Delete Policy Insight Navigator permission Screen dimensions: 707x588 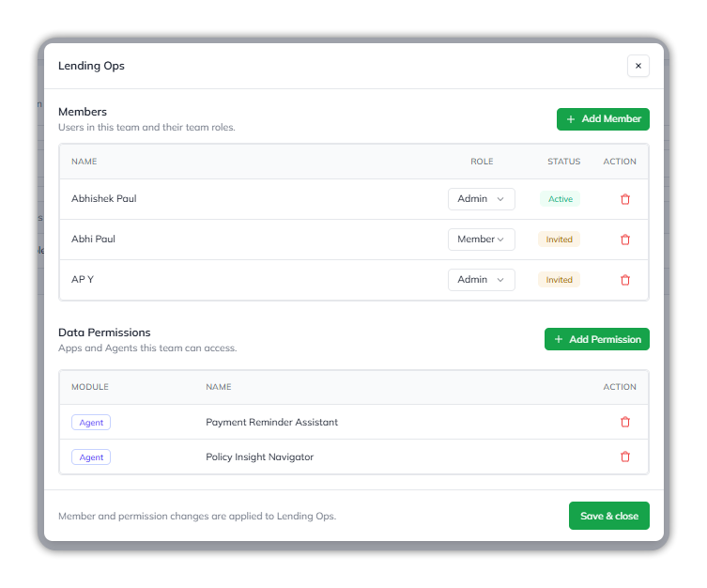[x=625, y=456]
